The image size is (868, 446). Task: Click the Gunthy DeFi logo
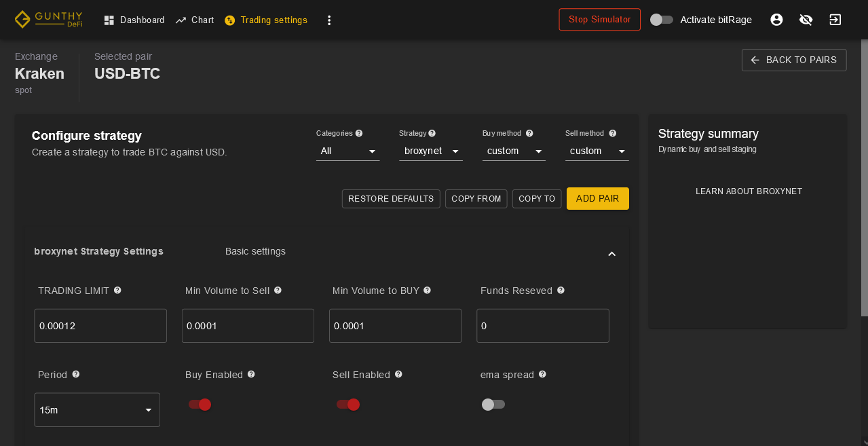48,19
